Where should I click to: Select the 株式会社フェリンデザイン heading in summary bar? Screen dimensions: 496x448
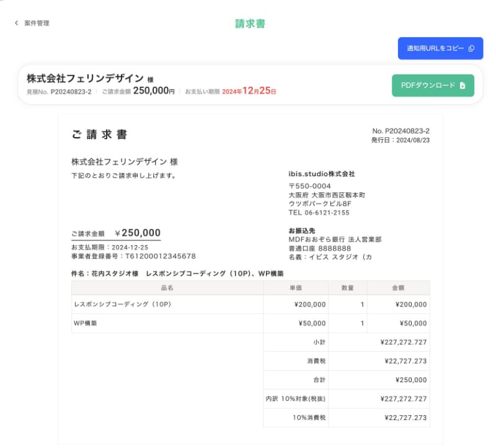tap(86, 78)
